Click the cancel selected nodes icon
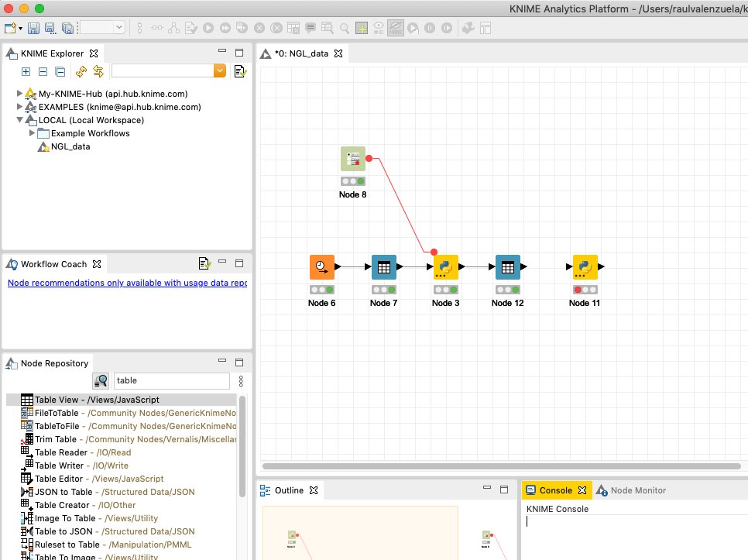The image size is (748, 560). 259,28
